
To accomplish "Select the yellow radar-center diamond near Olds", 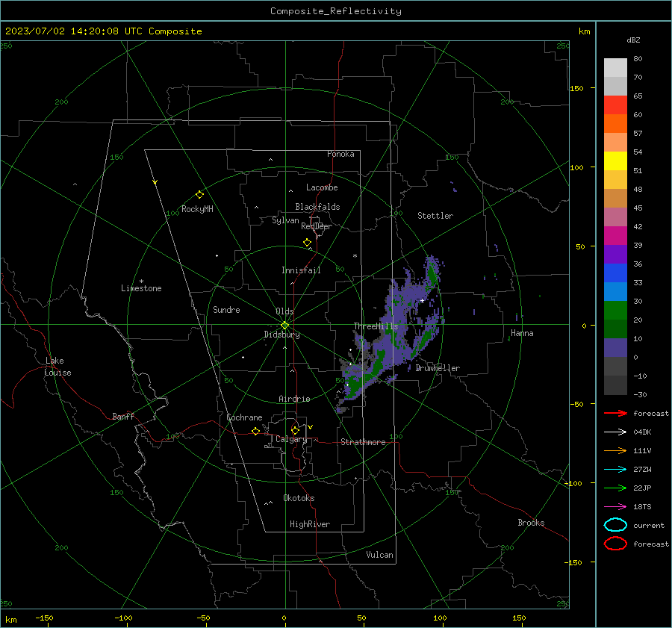I will tap(284, 326).
